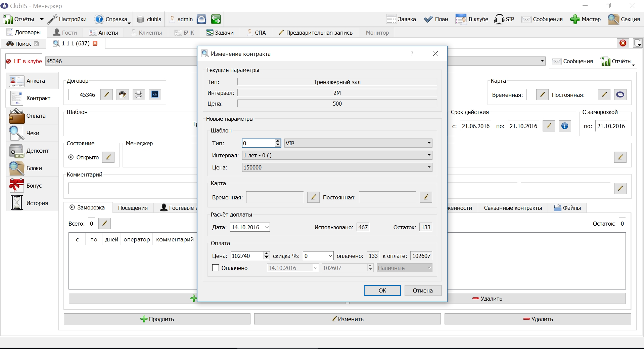Image resolution: width=644 pixels, height=349 pixels.
Task: Tick the checkbox beside contract number 45346
Action: (72, 95)
